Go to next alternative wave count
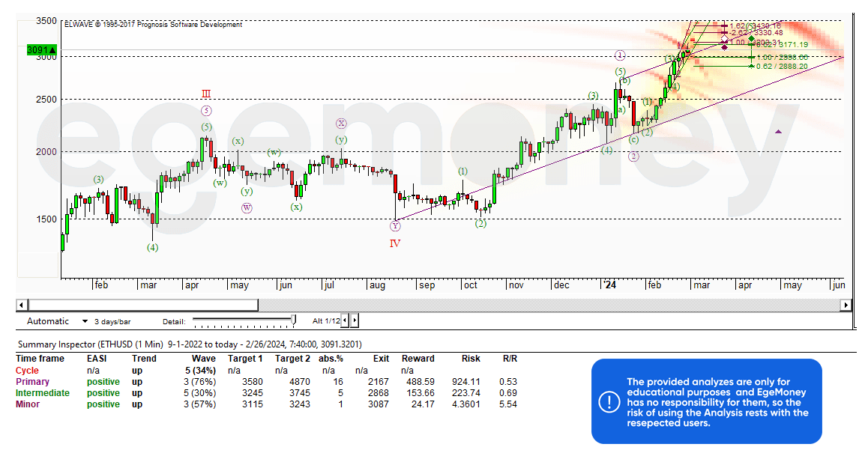The image size is (868, 456). coord(355,320)
